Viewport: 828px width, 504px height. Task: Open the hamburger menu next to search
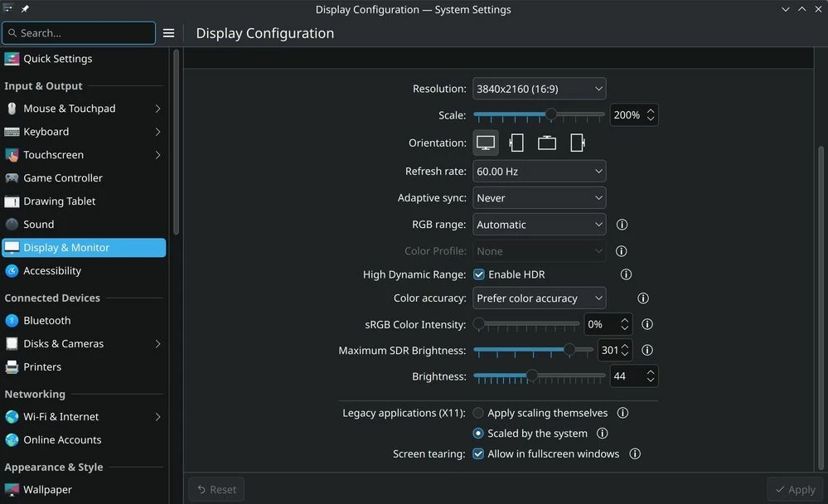pos(168,33)
